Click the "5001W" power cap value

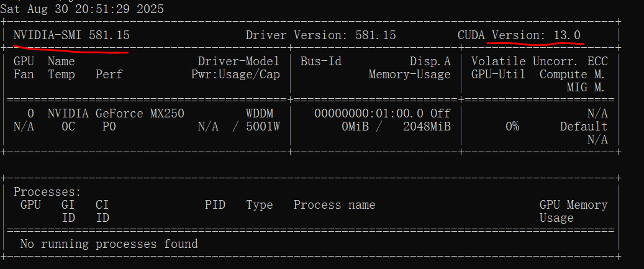click(263, 127)
